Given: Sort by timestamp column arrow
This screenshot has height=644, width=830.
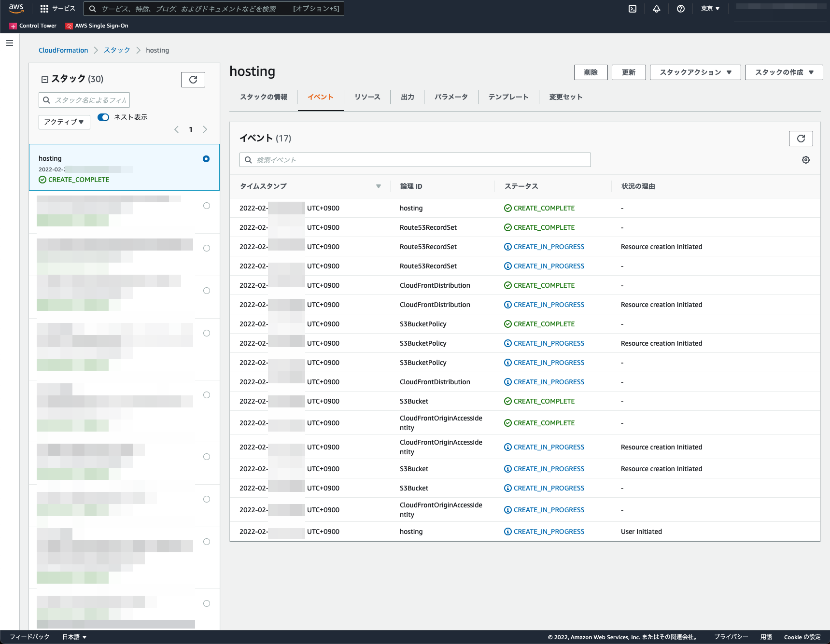Looking at the screenshot, I should (379, 186).
